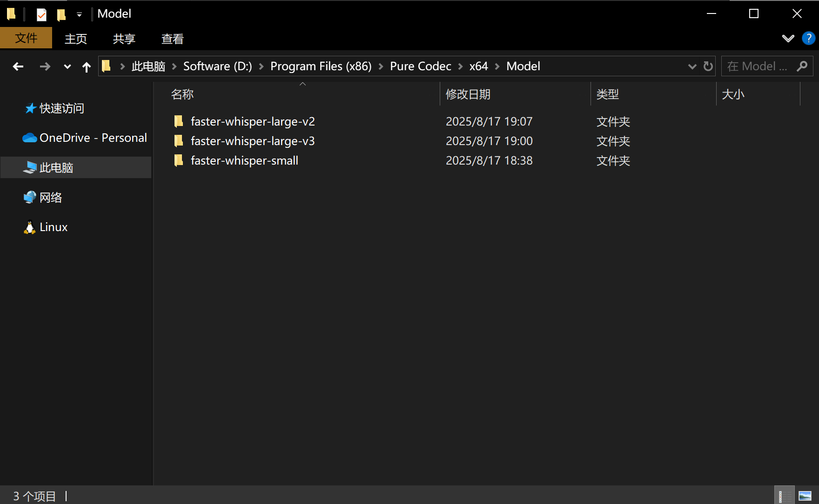Select 此电脑 in navigation pane
Image resolution: width=819 pixels, height=504 pixels.
click(x=56, y=167)
